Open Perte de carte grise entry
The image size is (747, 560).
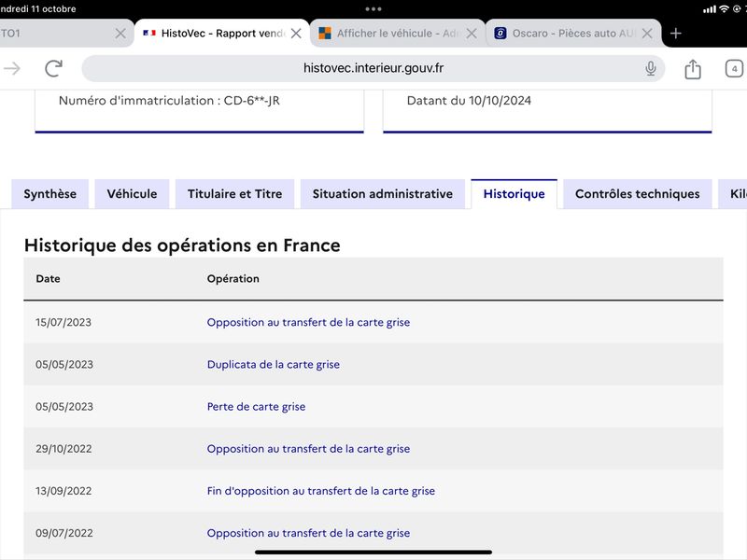[x=256, y=407]
